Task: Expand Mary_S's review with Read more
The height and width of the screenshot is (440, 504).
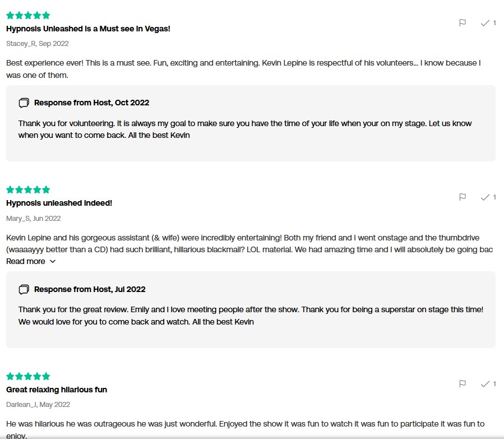Action: pyautogui.click(x=26, y=261)
